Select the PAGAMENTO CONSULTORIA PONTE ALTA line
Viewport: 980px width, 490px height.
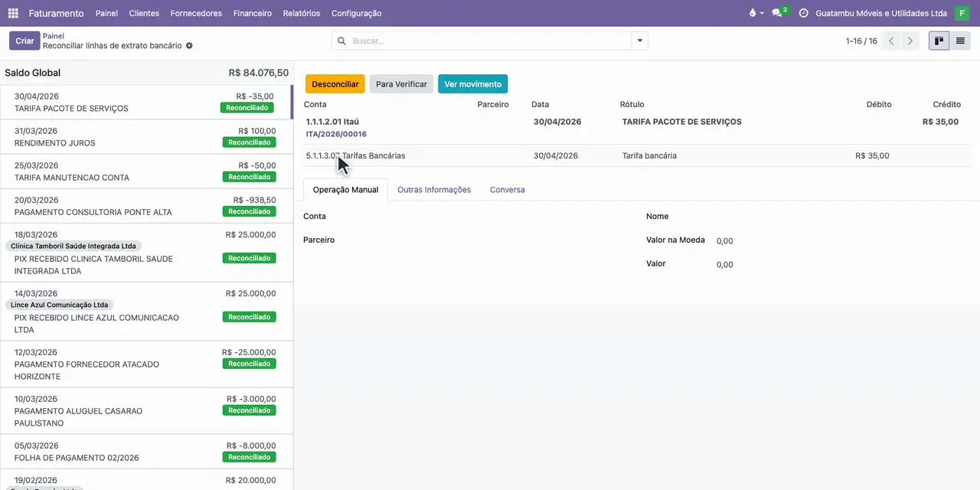pyautogui.click(x=146, y=206)
